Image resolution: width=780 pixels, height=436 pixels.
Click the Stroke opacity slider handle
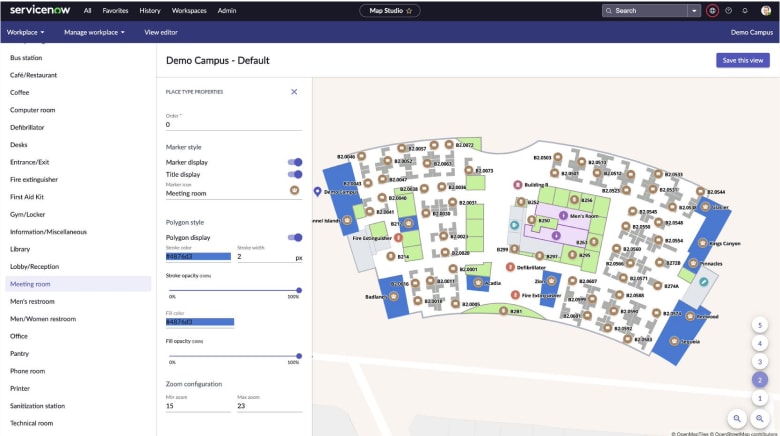point(299,290)
